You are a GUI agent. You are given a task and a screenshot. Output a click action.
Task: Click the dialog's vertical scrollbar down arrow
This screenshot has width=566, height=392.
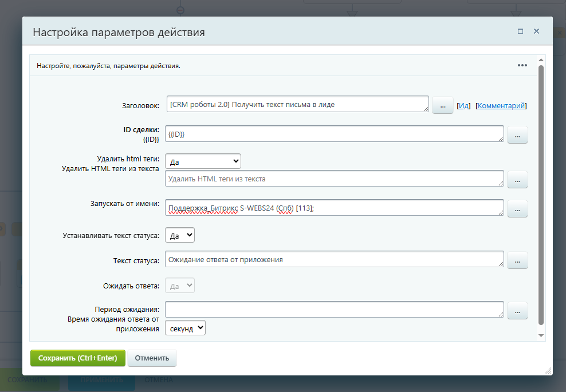[x=541, y=335]
